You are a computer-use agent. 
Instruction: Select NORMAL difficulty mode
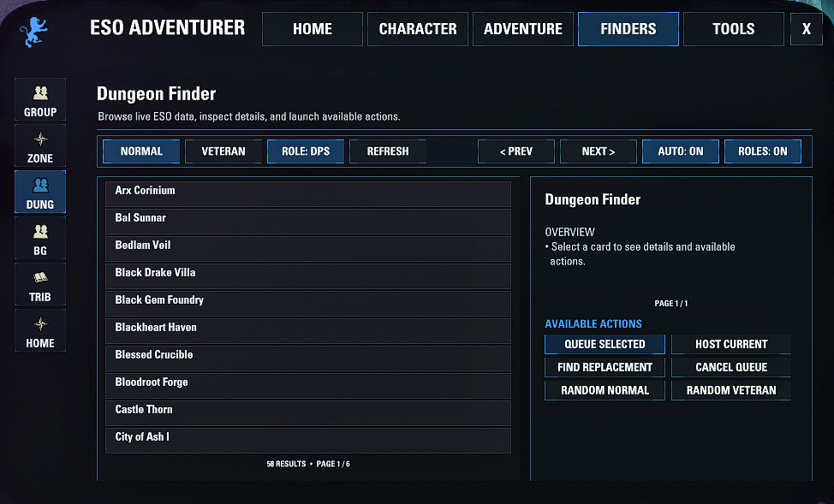pos(141,151)
